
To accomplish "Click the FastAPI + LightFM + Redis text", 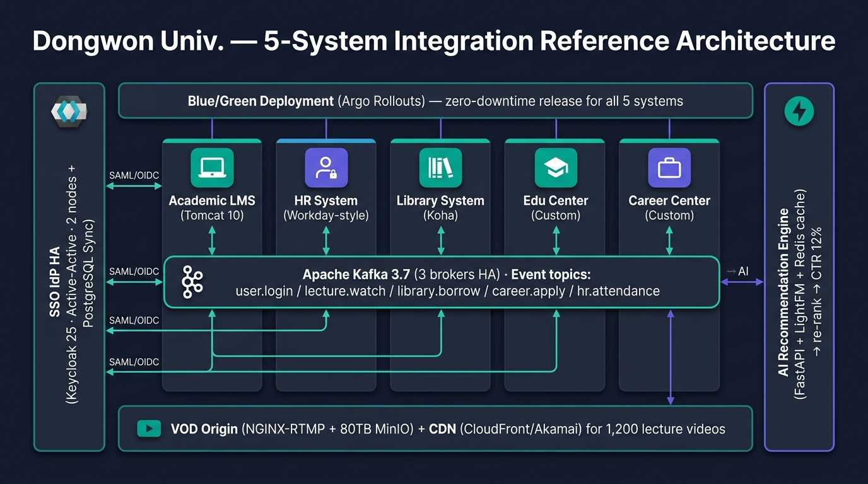I will coord(800,294).
